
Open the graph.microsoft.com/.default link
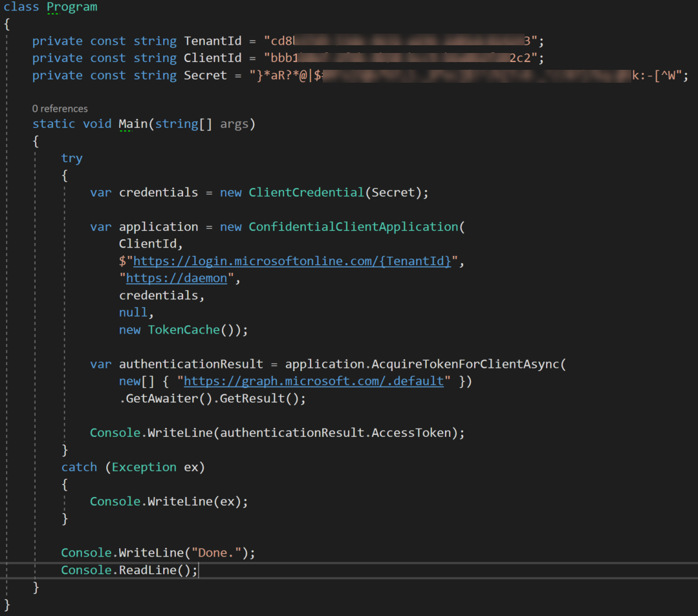click(x=314, y=381)
